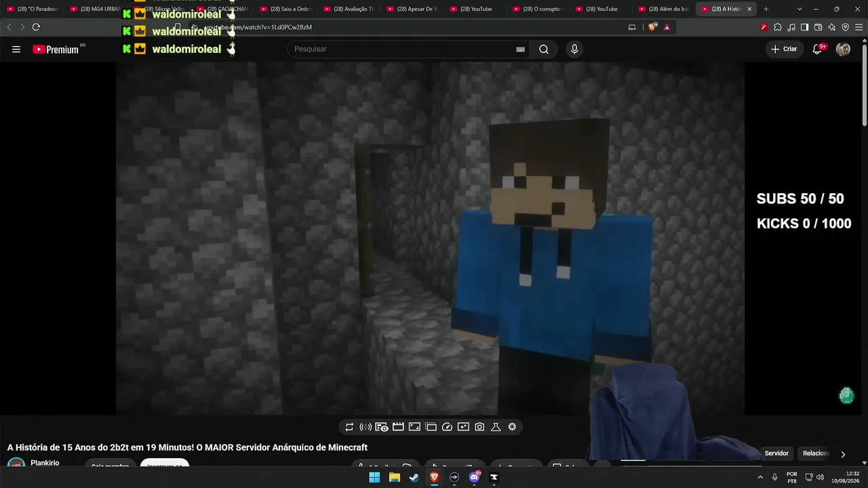This screenshot has height=488, width=868.
Task: Click the volume boost enhancer icon
Action: click(366, 427)
